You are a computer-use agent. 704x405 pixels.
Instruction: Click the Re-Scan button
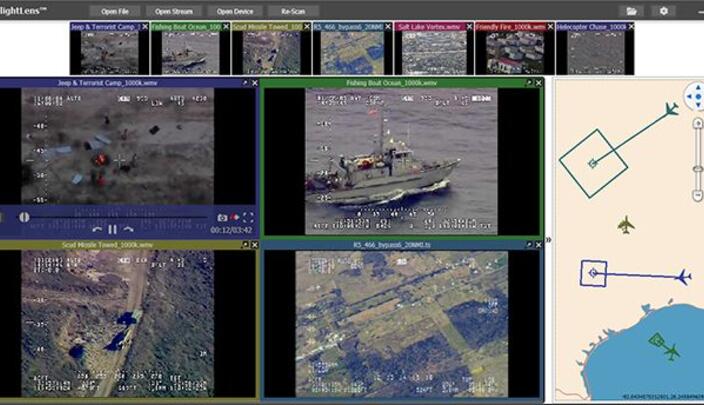pos(293,11)
